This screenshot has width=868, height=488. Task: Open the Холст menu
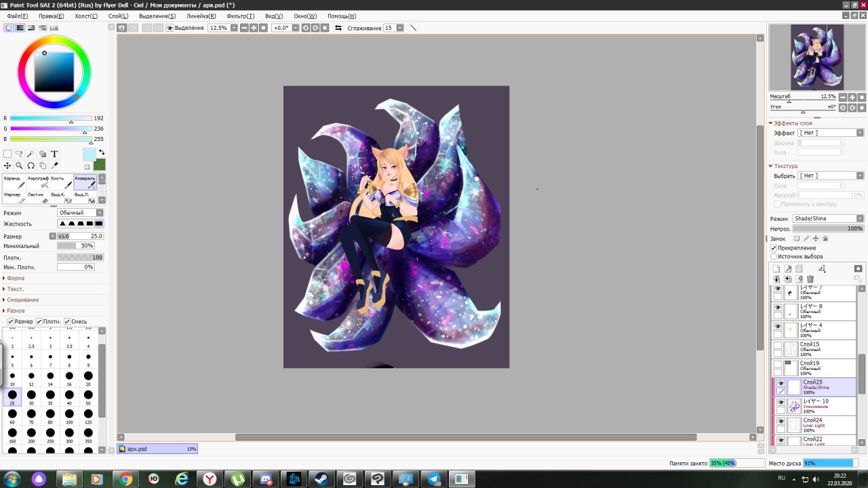tap(86, 16)
